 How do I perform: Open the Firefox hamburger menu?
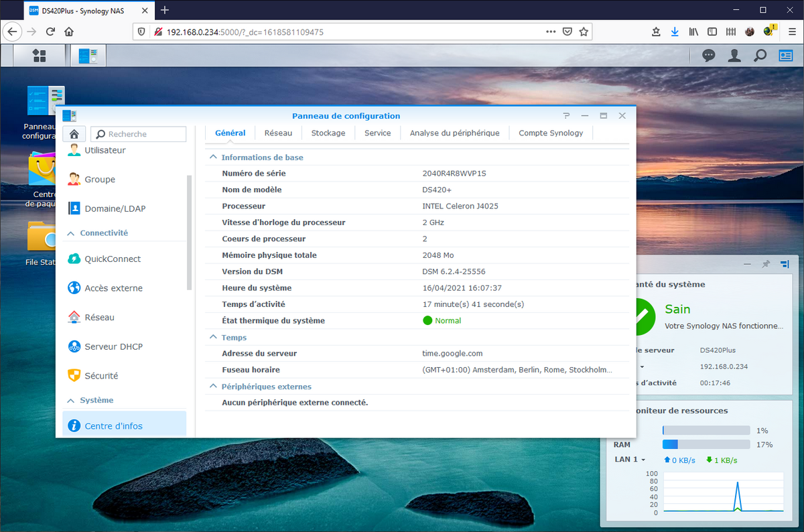click(791, 31)
